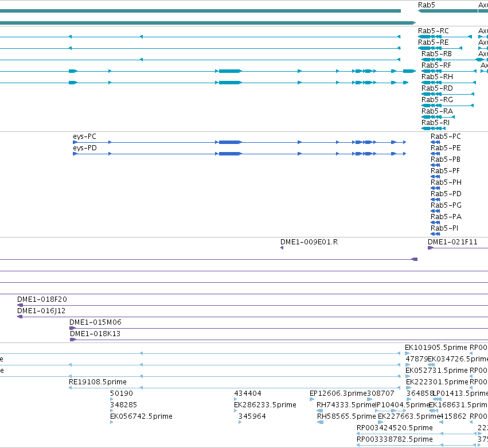Open the DME1-018K13 clone label

point(95,334)
